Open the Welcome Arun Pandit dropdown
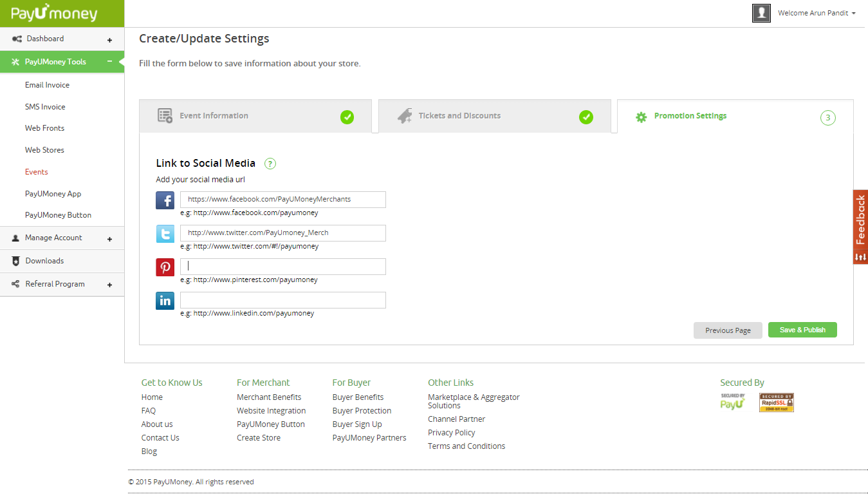This screenshot has width=868, height=503. click(x=817, y=13)
